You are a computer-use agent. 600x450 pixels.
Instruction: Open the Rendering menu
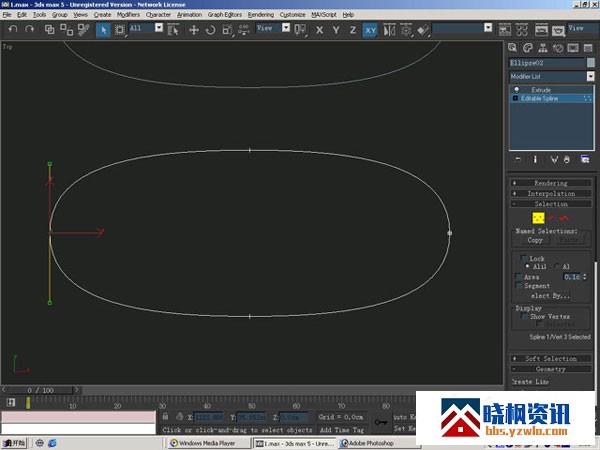click(261, 15)
